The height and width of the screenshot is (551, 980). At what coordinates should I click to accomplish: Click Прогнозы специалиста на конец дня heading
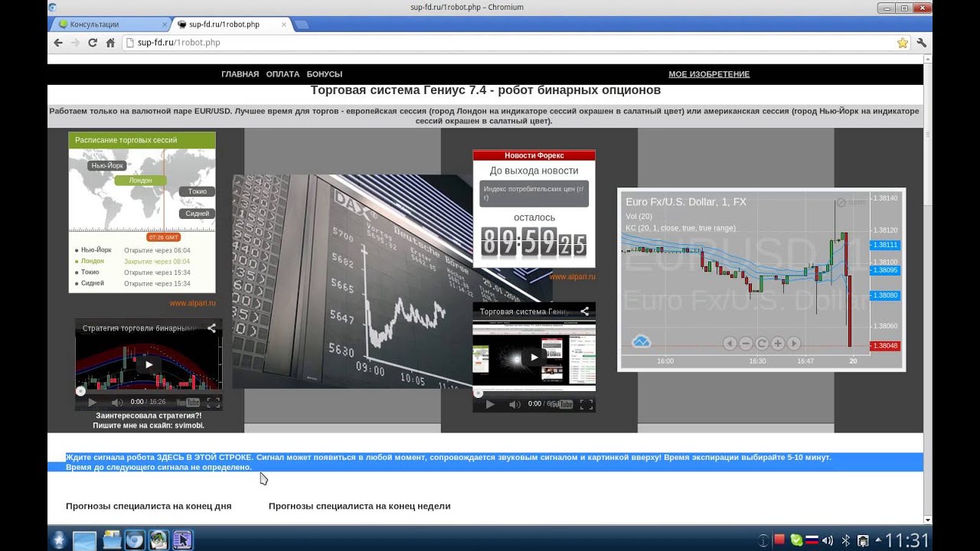coord(149,506)
